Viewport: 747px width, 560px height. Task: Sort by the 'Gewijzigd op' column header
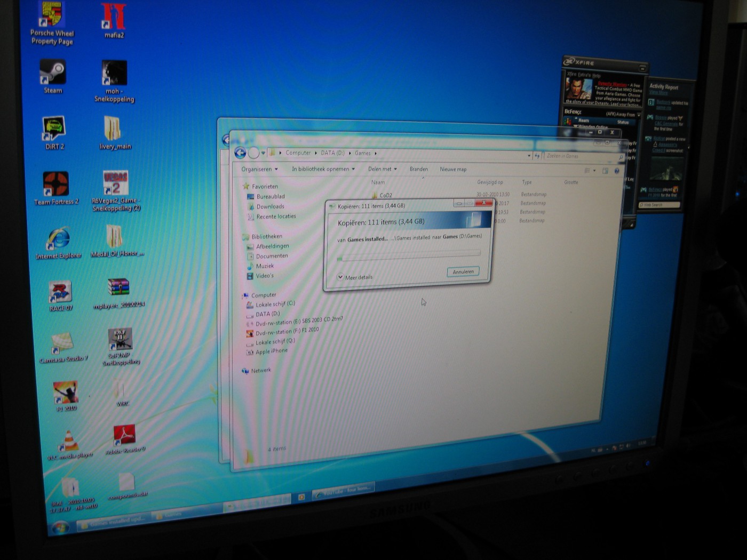click(x=490, y=182)
